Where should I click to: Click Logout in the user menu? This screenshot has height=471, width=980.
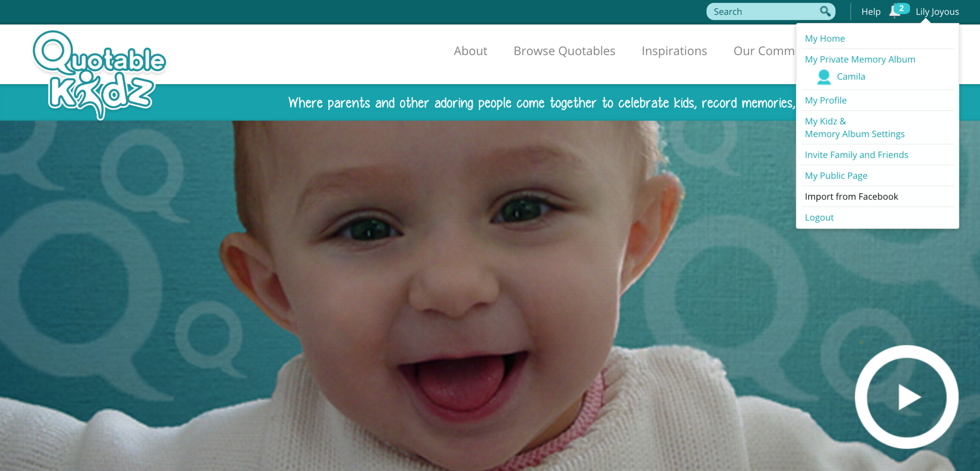point(819,218)
